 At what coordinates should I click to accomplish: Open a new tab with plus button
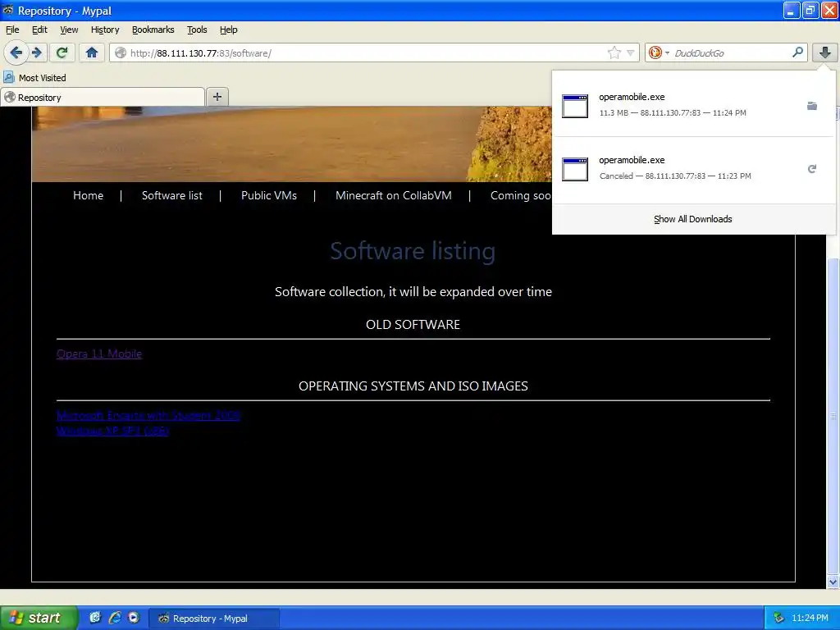click(x=217, y=97)
